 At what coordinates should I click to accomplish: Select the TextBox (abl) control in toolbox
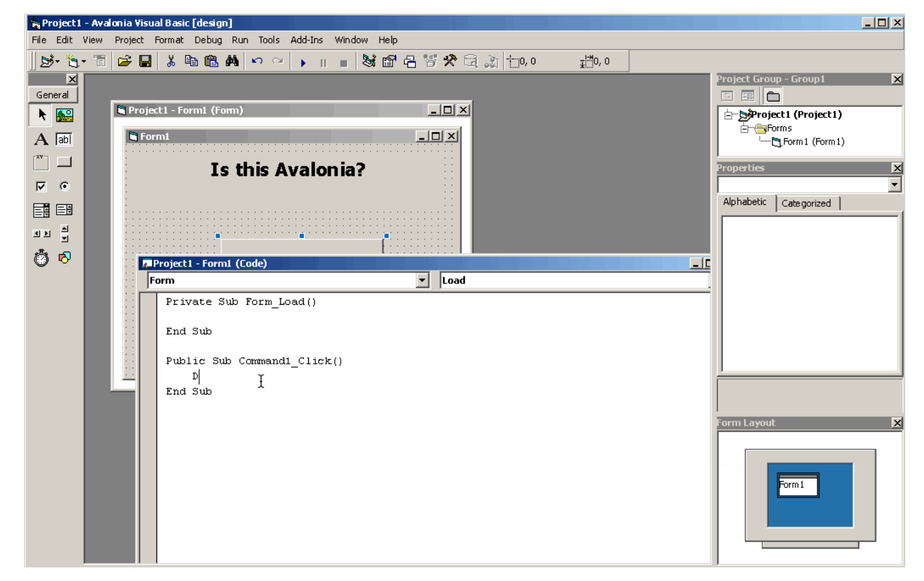(64, 139)
